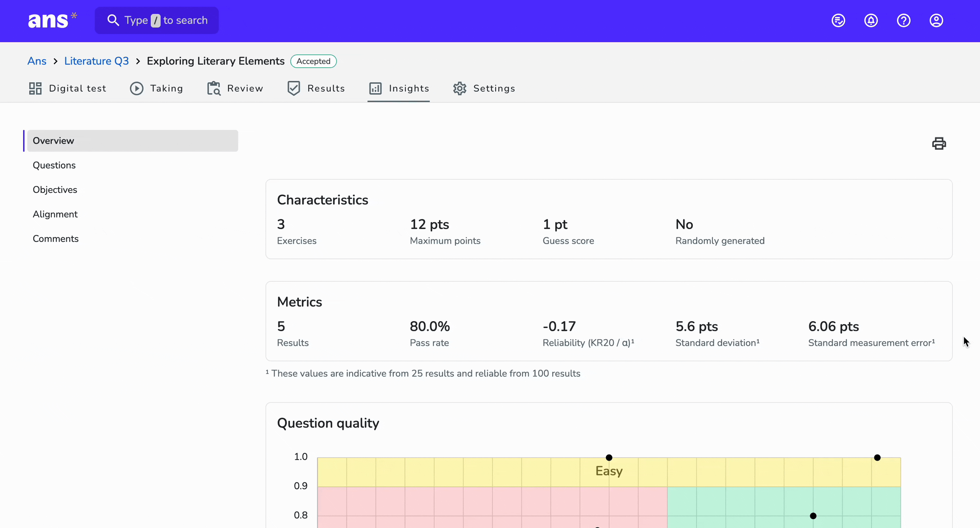
Task: Switch to the Review tab
Action: click(x=235, y=88)
